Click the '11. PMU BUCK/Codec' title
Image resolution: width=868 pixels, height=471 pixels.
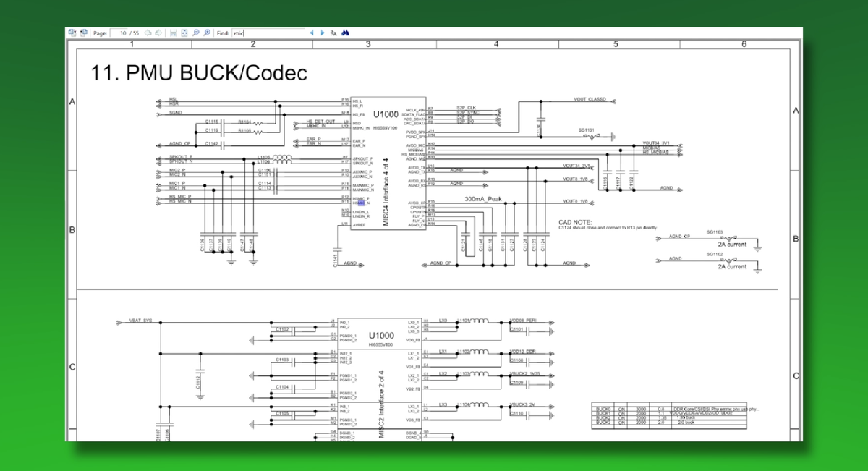tap(199, 73)
